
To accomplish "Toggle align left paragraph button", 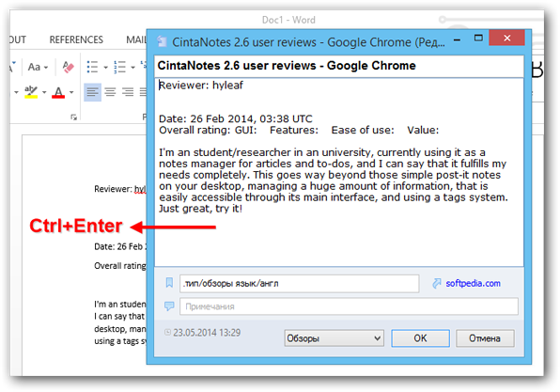I will click(92, 92).
